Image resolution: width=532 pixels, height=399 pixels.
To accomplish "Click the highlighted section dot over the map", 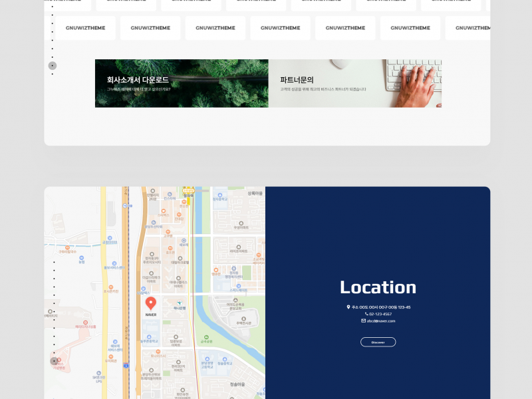I will point(54,361).
